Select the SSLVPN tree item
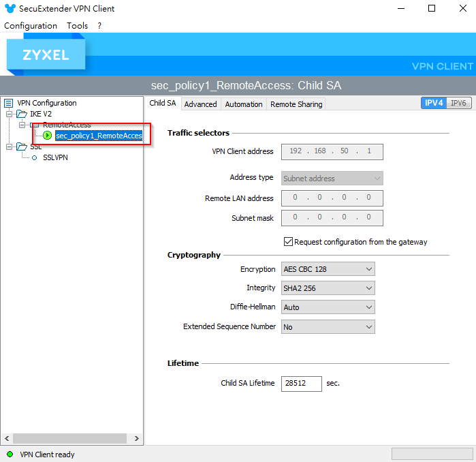 (x=56, y=157)
